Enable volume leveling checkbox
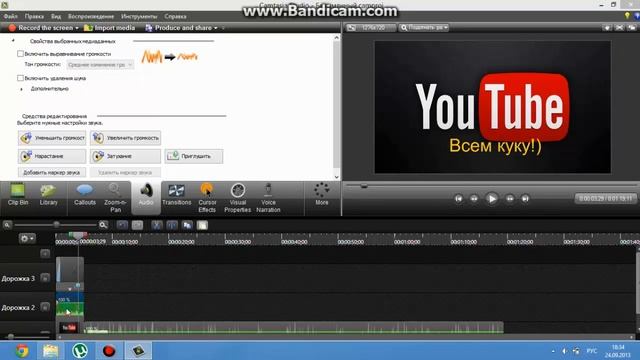The width and height of the screenshot is (640, 360). click(20, 54)
